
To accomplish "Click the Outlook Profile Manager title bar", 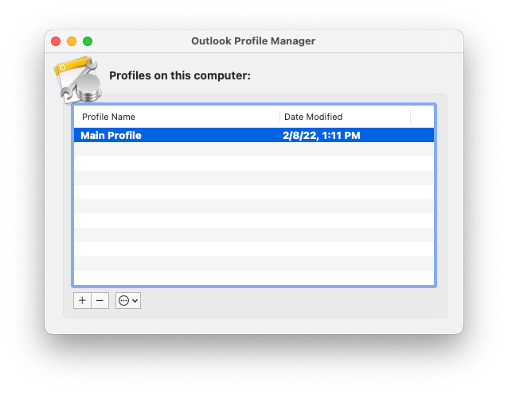I will click(x=253, y=41).
